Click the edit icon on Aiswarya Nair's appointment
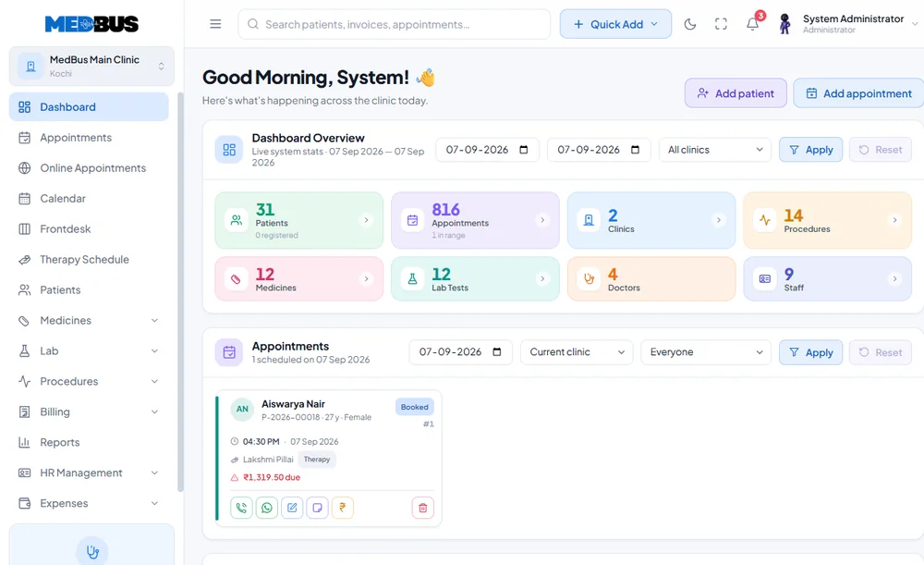This screenshot has height=565, width=924. click(x=292, y=508)
